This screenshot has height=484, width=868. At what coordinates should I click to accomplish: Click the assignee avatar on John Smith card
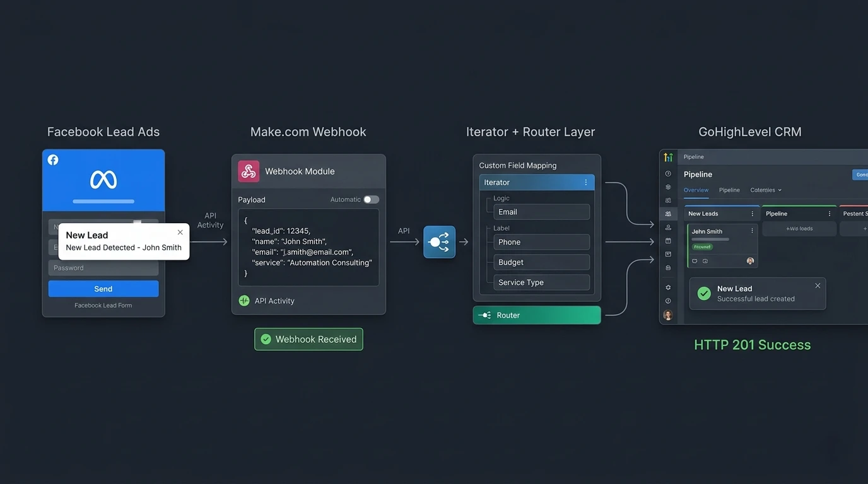click(750, 261)
